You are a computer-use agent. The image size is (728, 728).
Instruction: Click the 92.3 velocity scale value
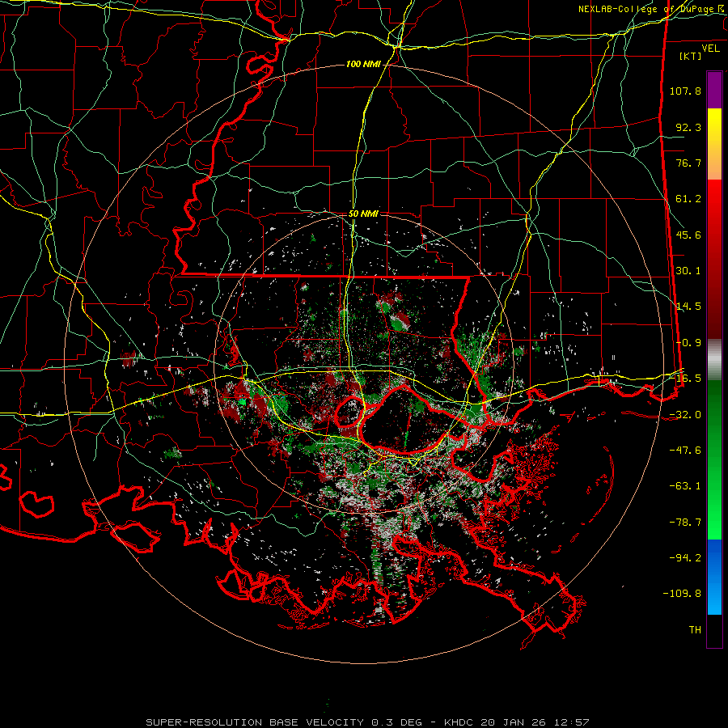[688, 127]
